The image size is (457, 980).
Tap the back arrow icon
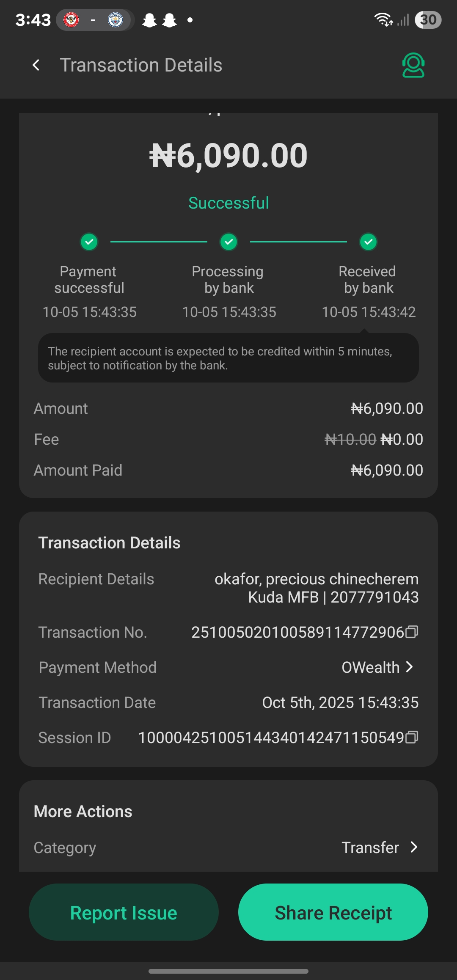(36, 65)
